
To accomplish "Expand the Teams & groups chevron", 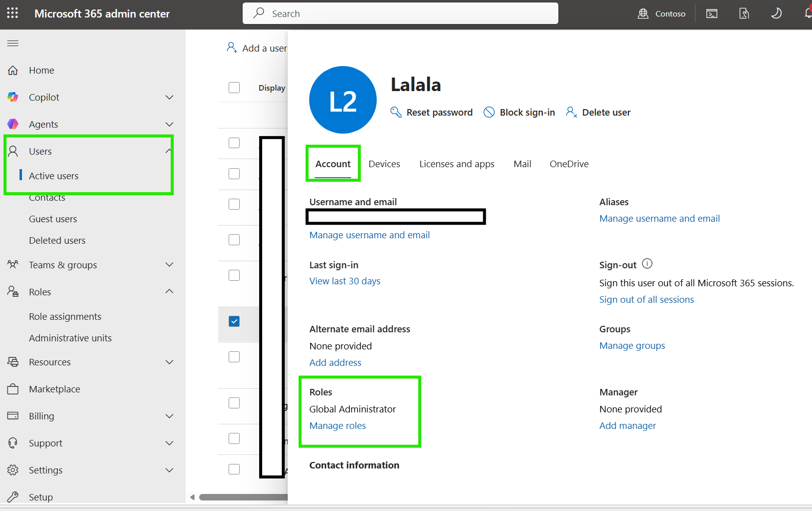I will (x=170, y=264).
